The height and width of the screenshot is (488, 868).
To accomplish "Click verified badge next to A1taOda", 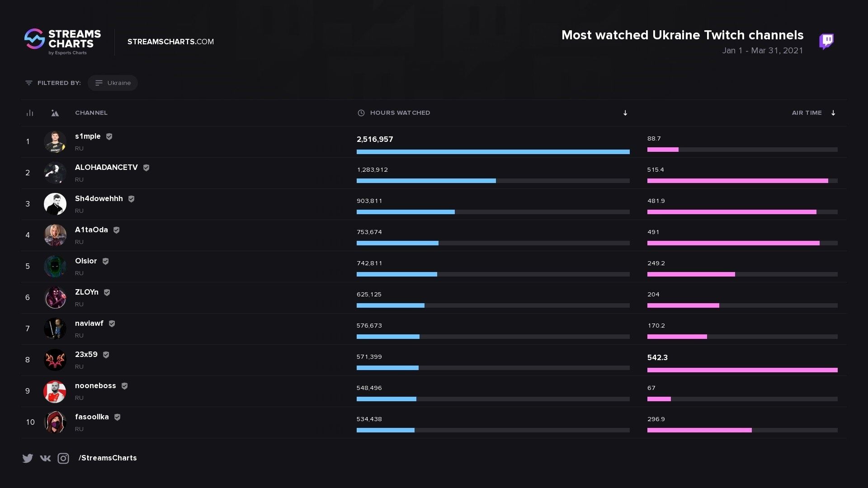I will click(116, 230).
